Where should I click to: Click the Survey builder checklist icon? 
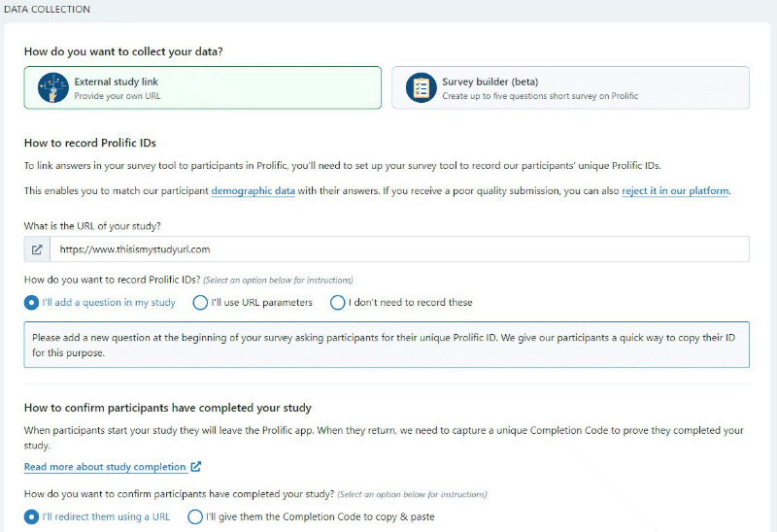(422, 87)
